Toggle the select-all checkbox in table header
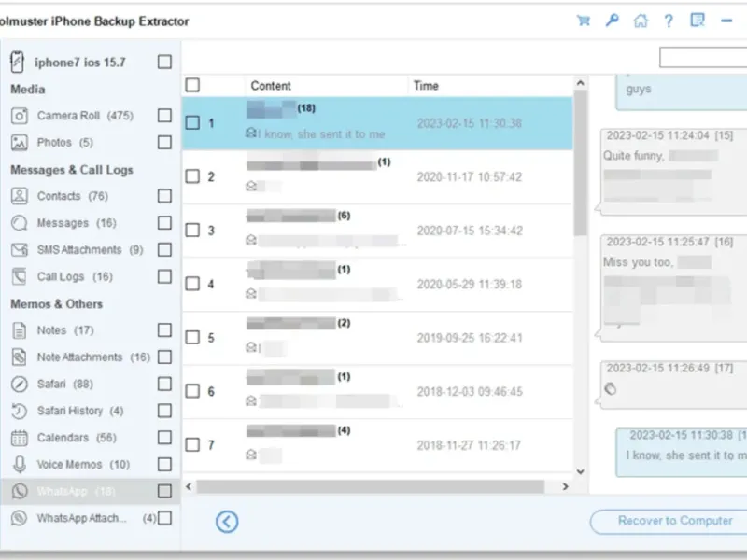This screenshot has height=560, width=747. pyautogui.click(x=192, y=85)
